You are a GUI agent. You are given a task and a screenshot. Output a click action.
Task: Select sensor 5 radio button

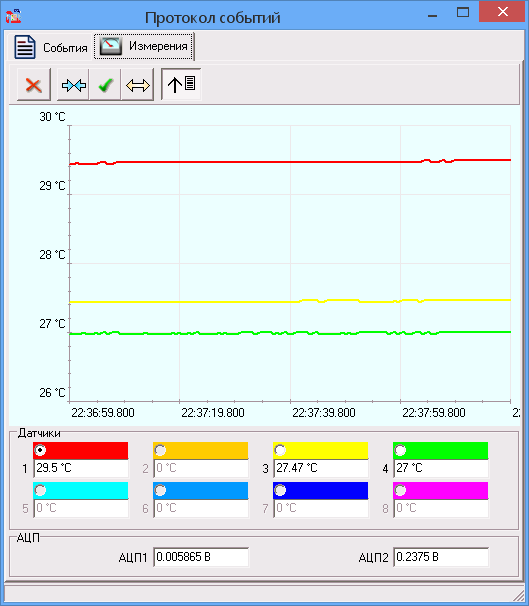pyautogui.click(x=40, y=490)
